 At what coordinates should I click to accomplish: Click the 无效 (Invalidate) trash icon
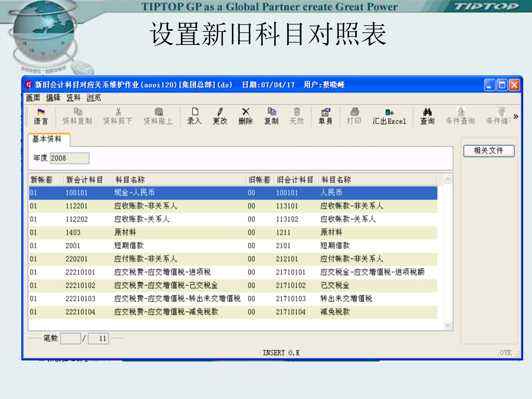(297, 116)
